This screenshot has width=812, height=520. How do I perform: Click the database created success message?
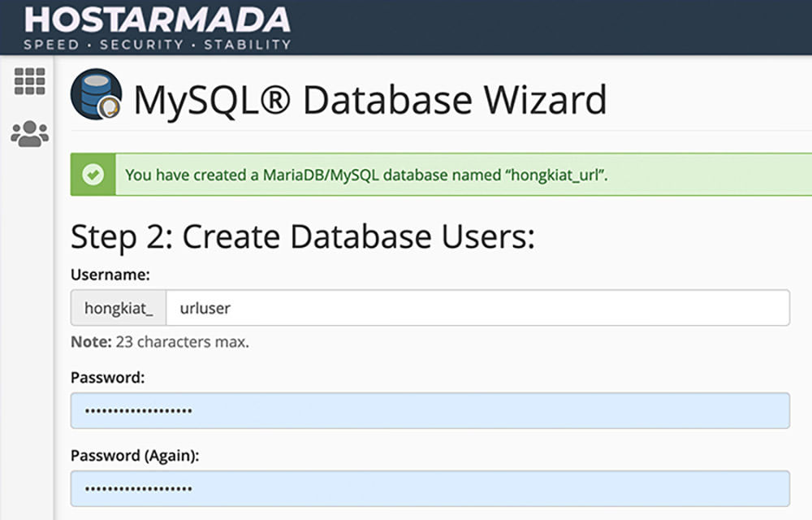coord(366,175)
